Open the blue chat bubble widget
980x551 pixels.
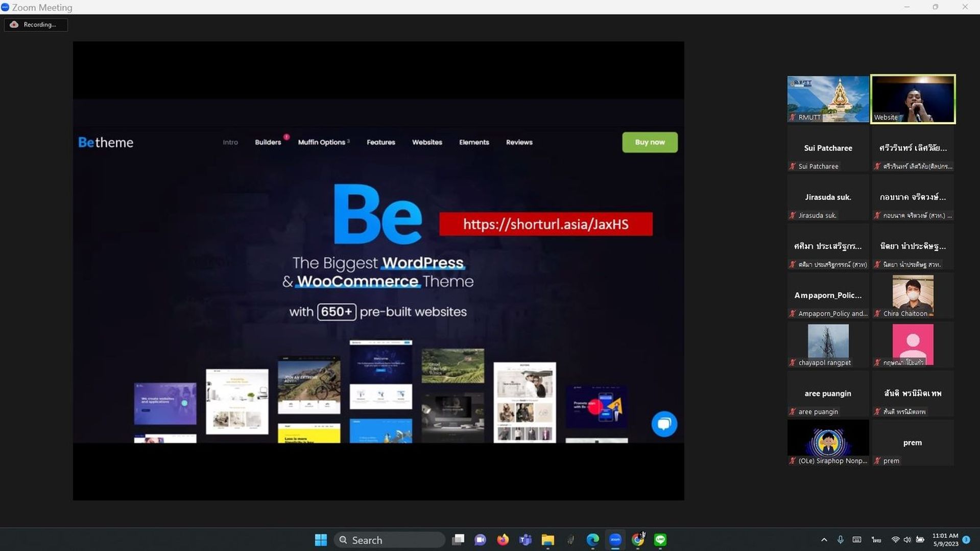tap(664, 424)
